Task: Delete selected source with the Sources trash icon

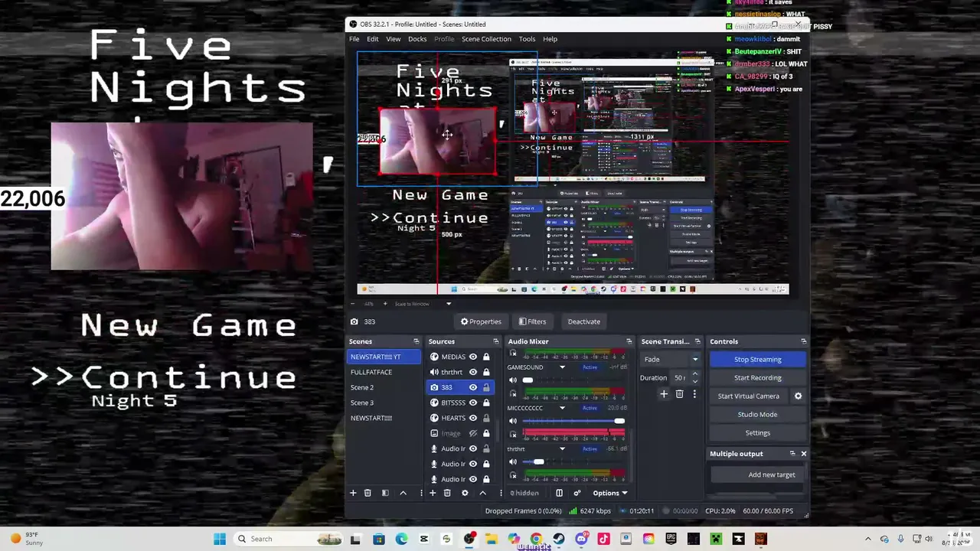Action: click(447, 493)
